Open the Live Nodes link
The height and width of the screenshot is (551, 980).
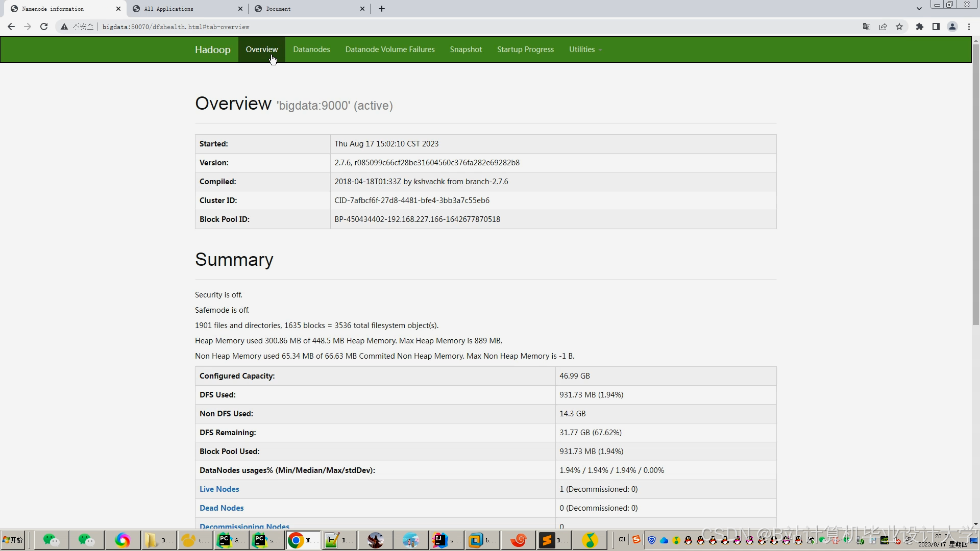point(219,489)
